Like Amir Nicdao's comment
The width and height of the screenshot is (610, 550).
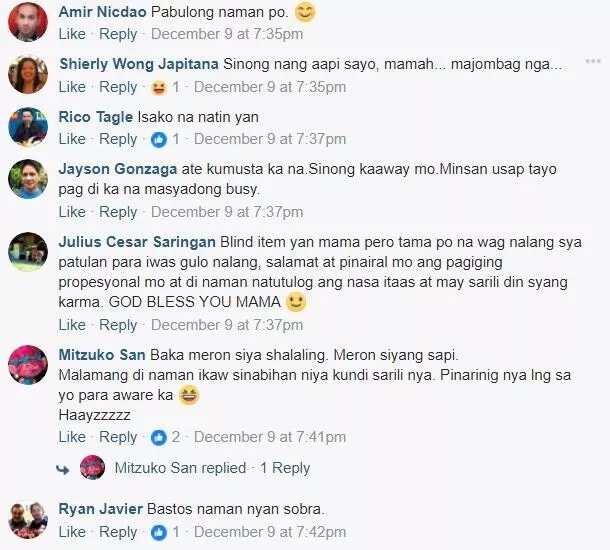pos(72,34)
